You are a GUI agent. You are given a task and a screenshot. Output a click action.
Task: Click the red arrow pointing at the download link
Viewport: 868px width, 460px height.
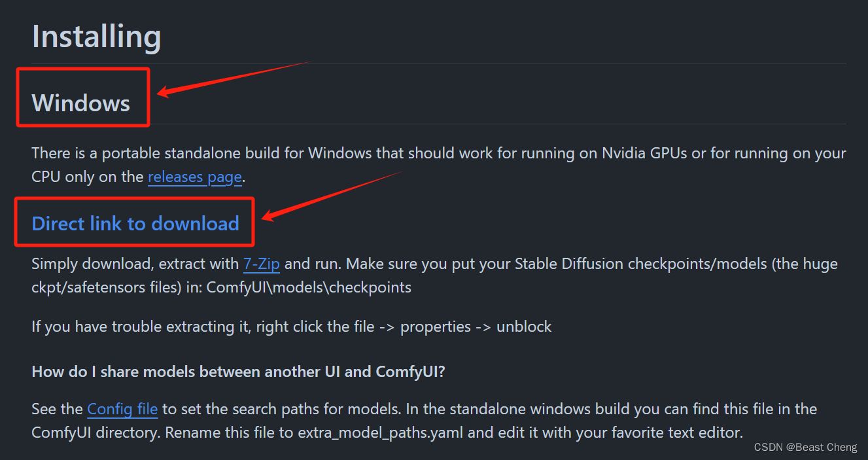pos(332,196)
